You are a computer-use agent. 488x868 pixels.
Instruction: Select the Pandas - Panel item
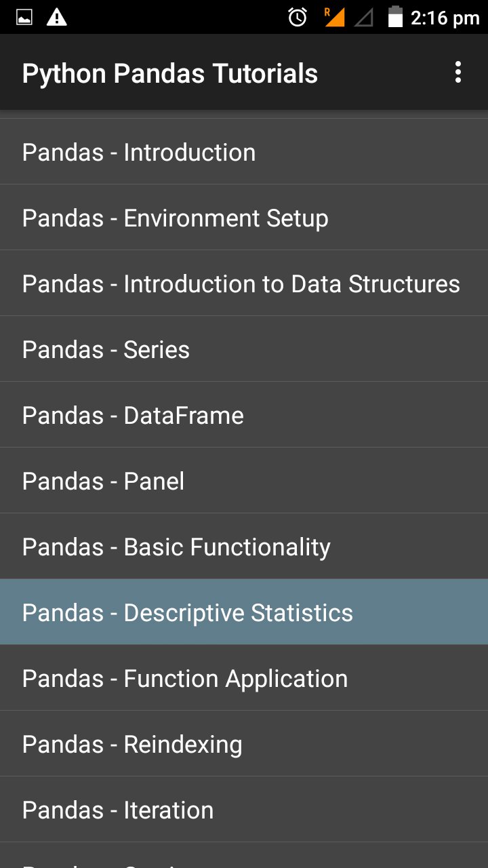[244, 481]
